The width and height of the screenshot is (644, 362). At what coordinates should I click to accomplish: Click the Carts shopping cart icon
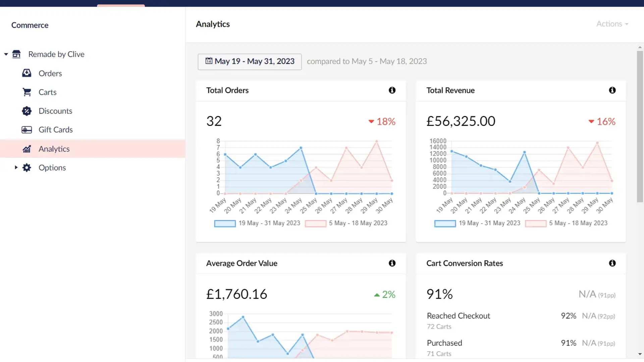tap(26, 92)
